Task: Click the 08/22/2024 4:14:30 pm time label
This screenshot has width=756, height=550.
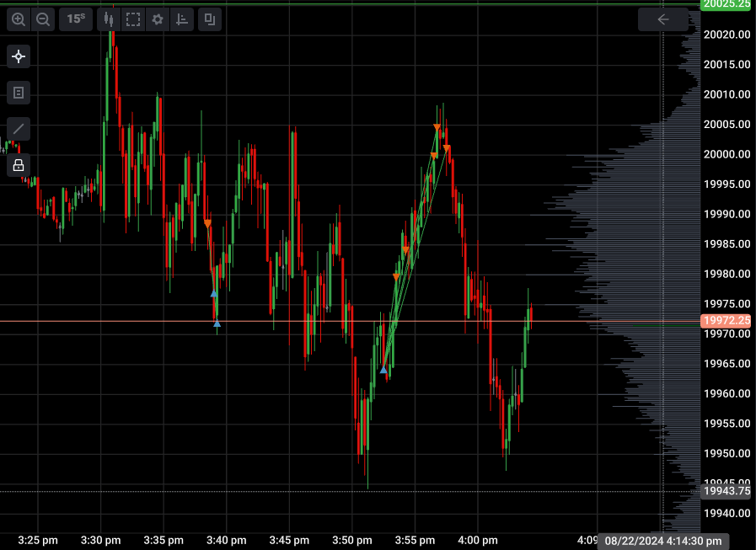Action: (663, 541)
